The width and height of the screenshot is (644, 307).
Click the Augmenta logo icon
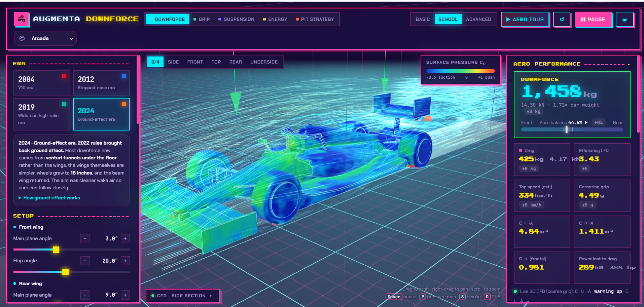[x=21, y=19]
